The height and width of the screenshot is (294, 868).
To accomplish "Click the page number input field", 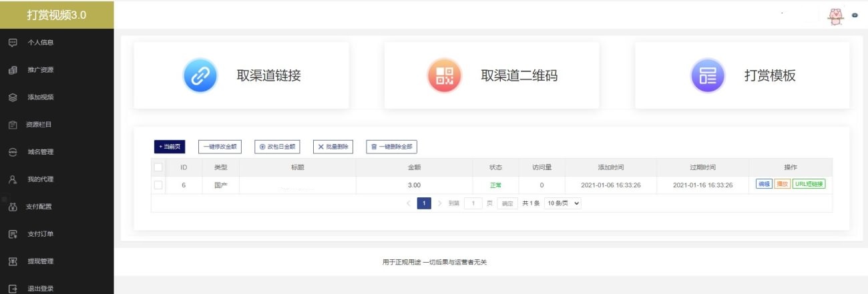I will coord(473,203).
